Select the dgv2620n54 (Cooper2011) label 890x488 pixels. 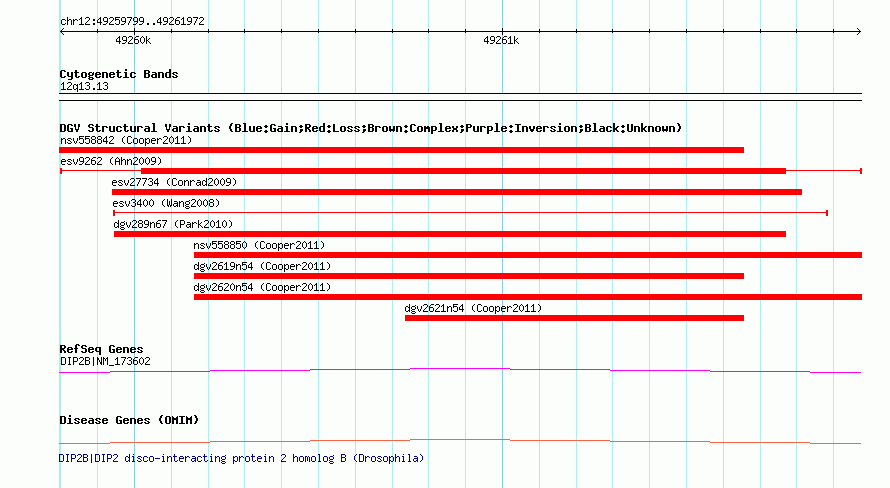tap(262, 287)
